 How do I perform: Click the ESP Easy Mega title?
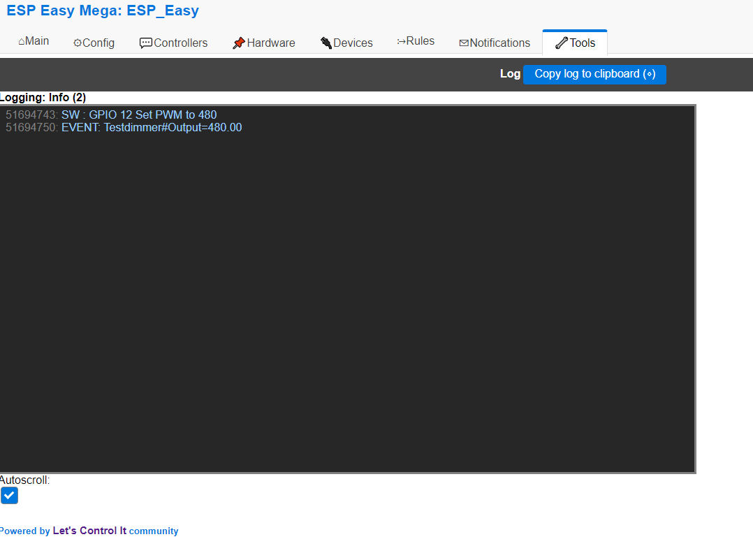click(x=102, y=10)
